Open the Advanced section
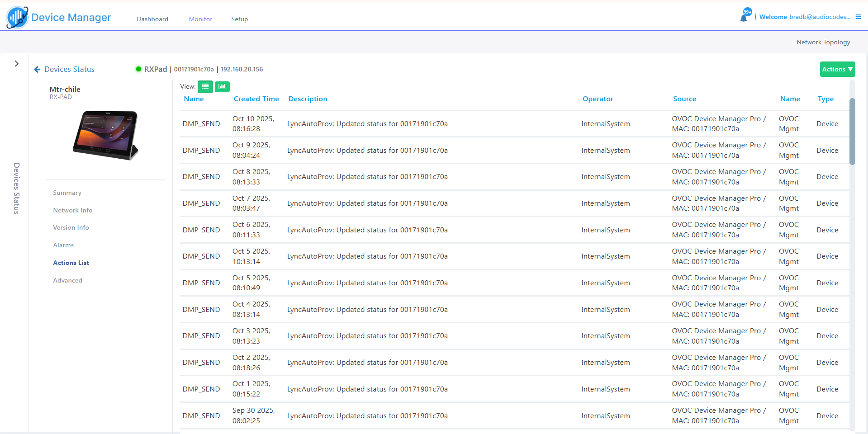Screen dimensions: 868x434 pyautogui.click(x=67, y=280)
